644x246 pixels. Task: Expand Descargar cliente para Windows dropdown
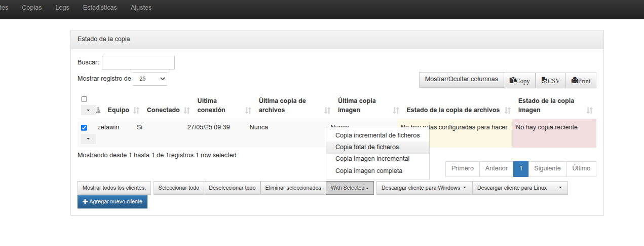coord(424,188)
